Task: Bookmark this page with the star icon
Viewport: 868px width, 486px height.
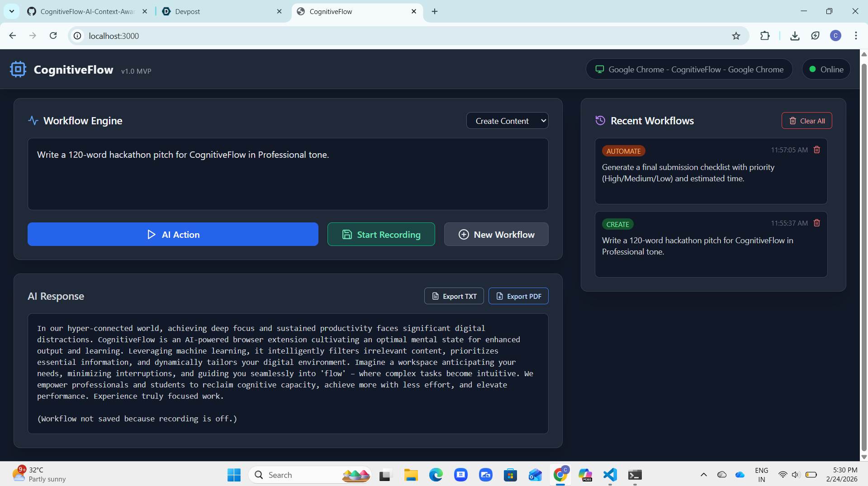Action: pos(736,36)
